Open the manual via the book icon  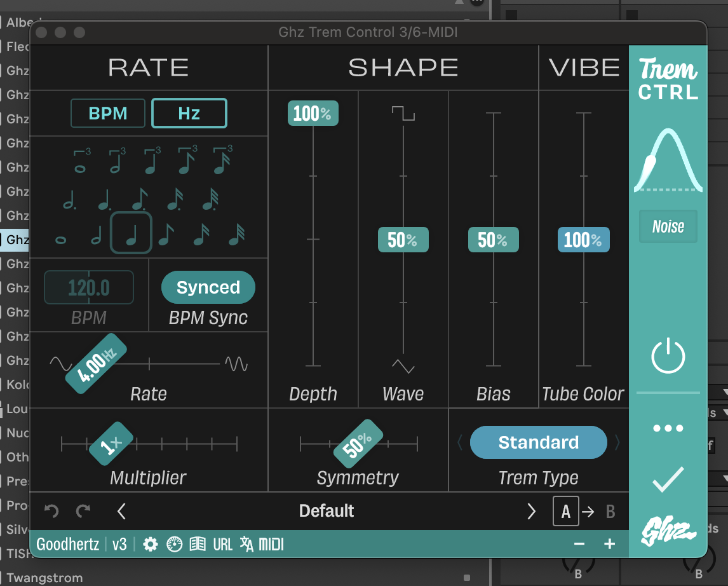click(x=199, y=544)
